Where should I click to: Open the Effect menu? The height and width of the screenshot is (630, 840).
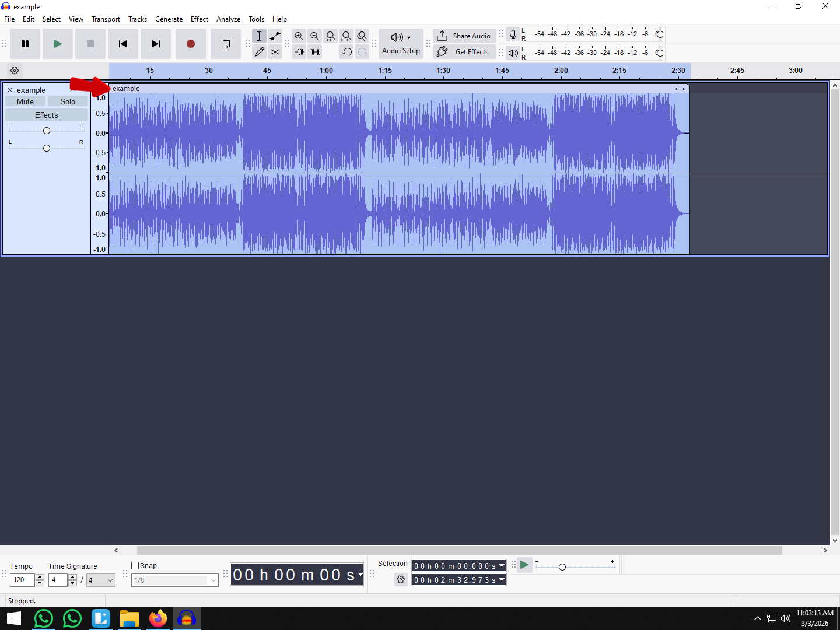pos(199,19)
